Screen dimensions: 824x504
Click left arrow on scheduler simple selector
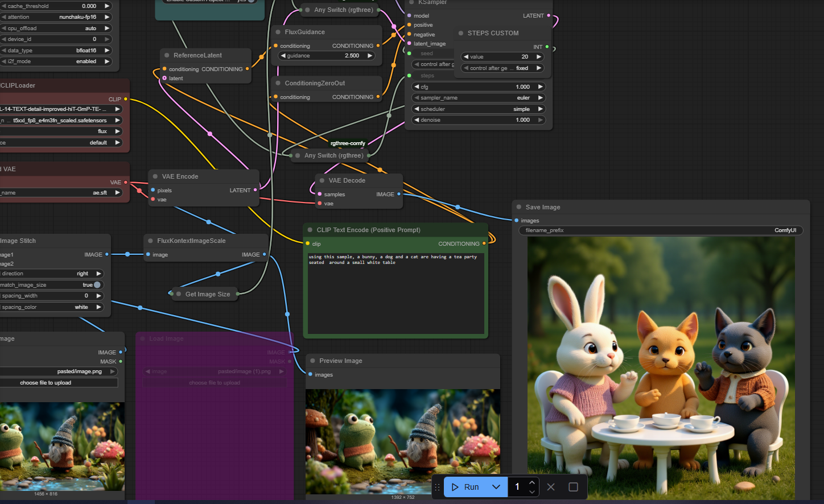coord(417,109)
